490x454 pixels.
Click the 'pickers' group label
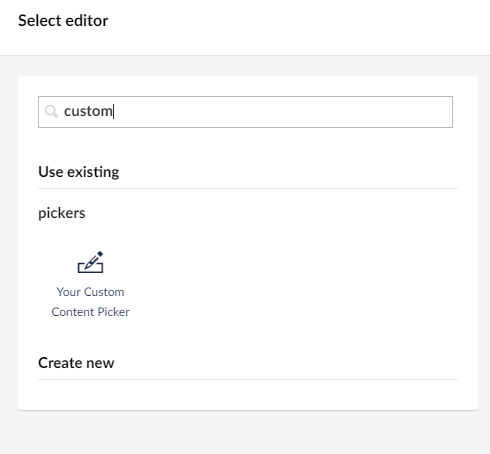point(62,213)
